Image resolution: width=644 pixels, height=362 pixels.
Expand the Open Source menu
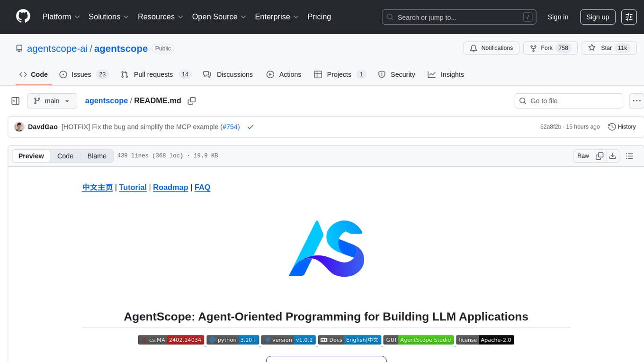pyautogui.click(x=219, y=17)
